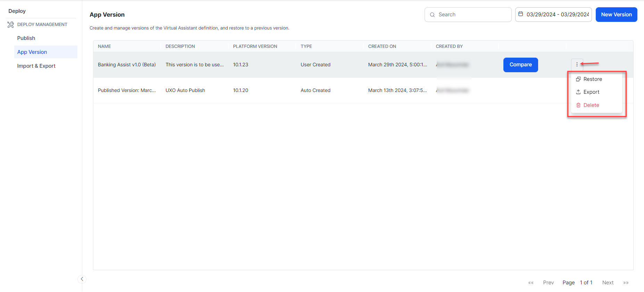Choose Export from the context menu

(591, 92)
